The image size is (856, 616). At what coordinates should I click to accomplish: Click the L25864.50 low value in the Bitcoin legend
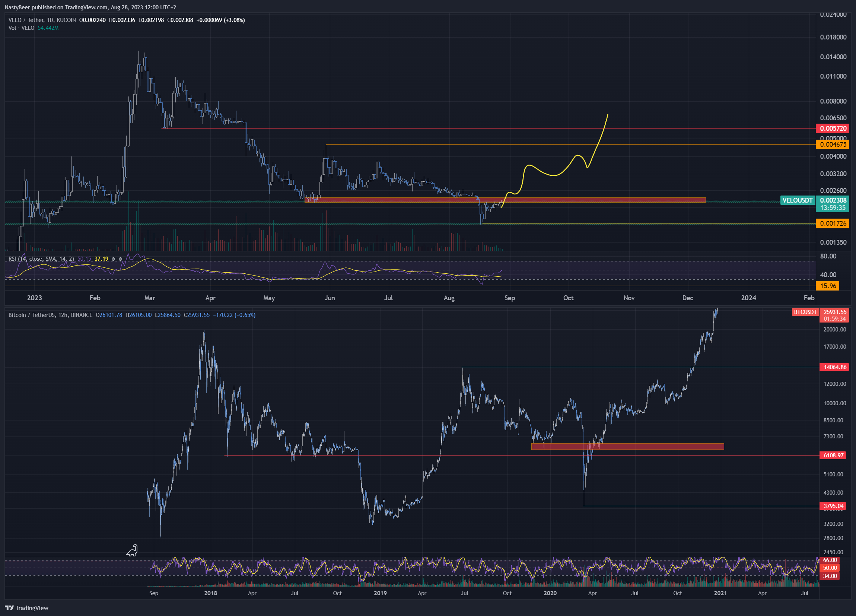point(168,315)
